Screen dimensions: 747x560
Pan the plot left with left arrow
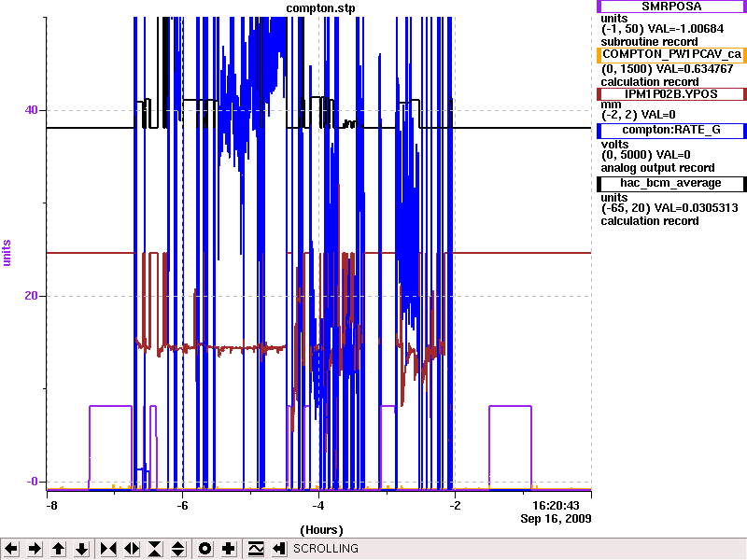(11, 549)
